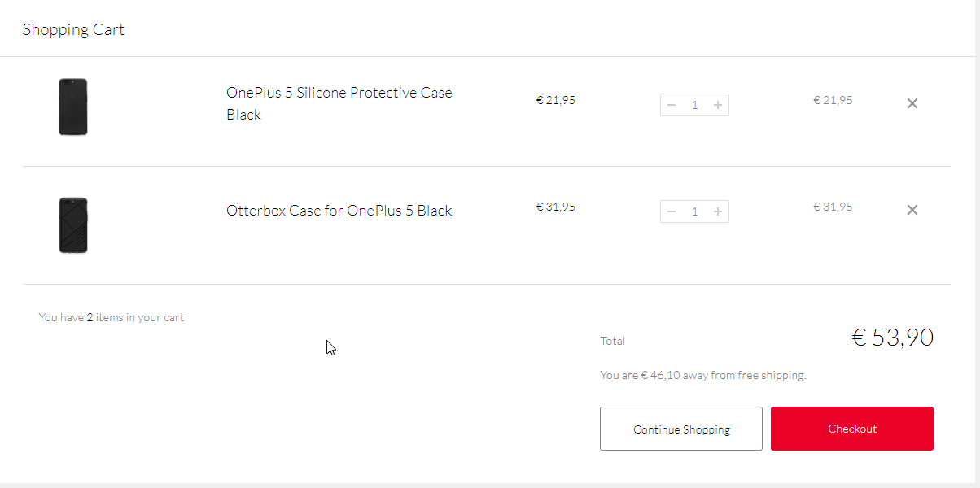Click the Otterbox Case product thumbnail
Image resolution: width=980 pixels, height=488 pixels.
73,225
